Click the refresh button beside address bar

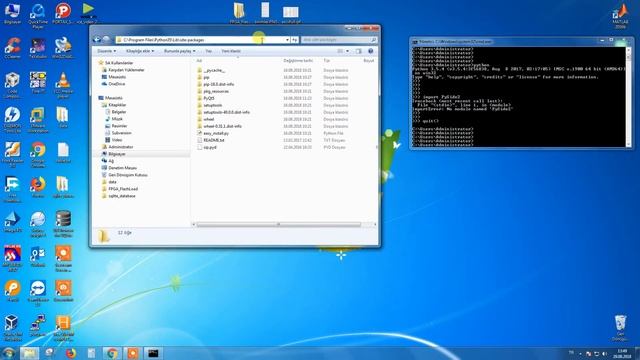coord(295,40)
